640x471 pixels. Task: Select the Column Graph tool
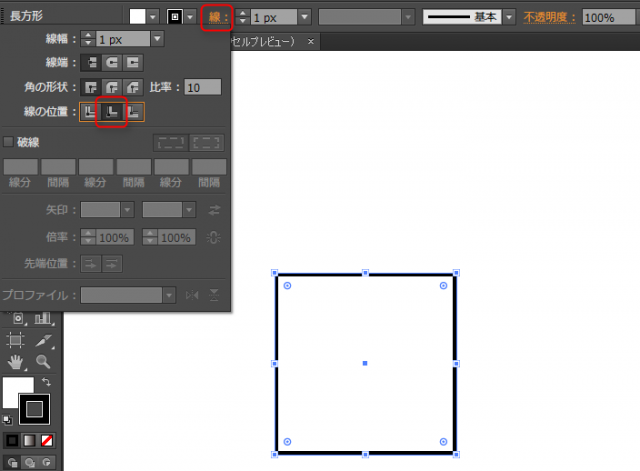coord(43,319)
